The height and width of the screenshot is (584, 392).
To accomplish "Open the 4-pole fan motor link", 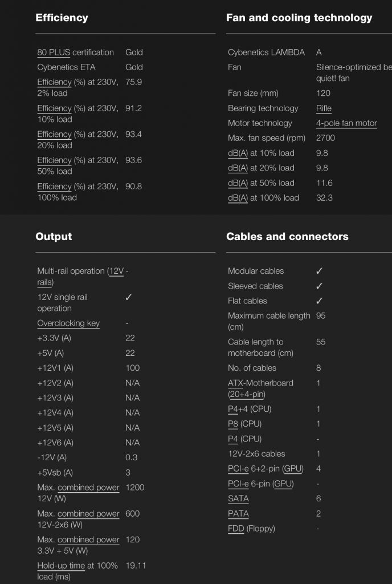I will click(x=346, y=123).
